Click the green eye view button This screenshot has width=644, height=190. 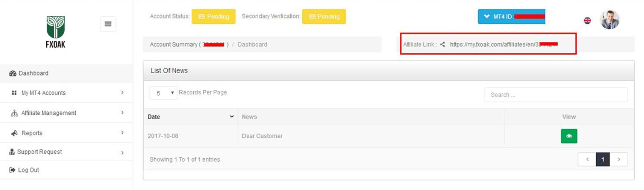point(569,136)
